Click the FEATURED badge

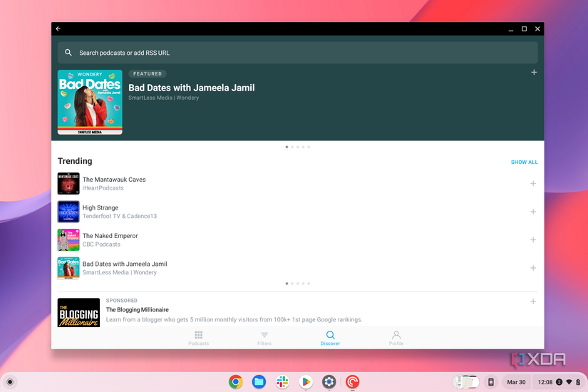click(148, 74)
